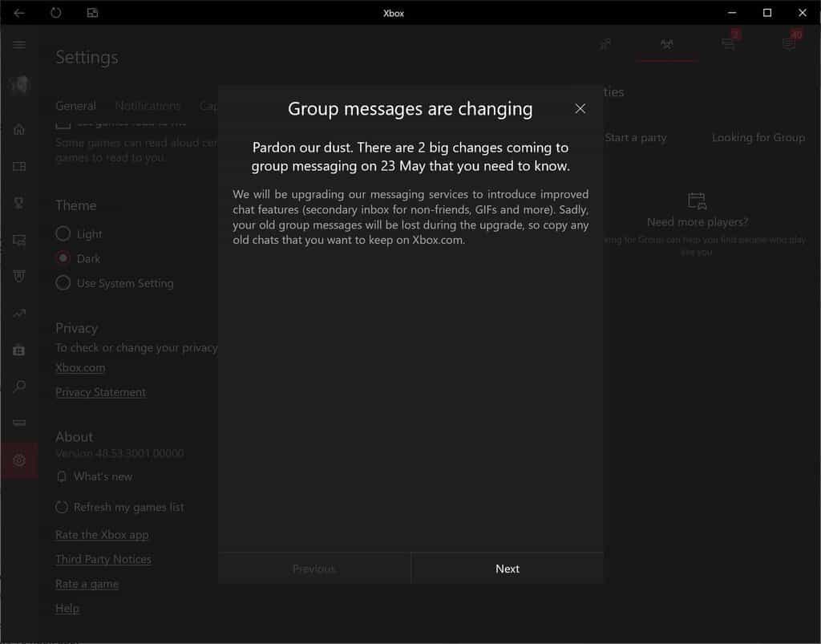Viewport: 821px width, 644px height.
Task: Click Start a party
Action: (636, 138)
